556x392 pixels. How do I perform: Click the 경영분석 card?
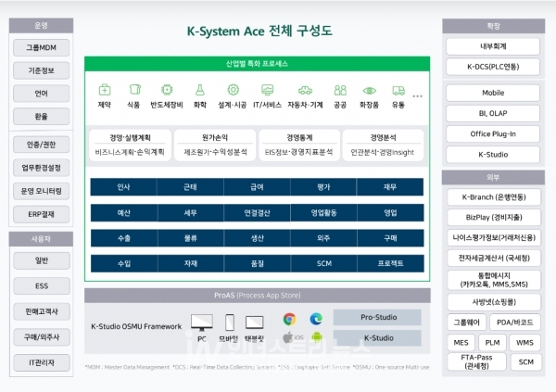(x=383, y=145)
